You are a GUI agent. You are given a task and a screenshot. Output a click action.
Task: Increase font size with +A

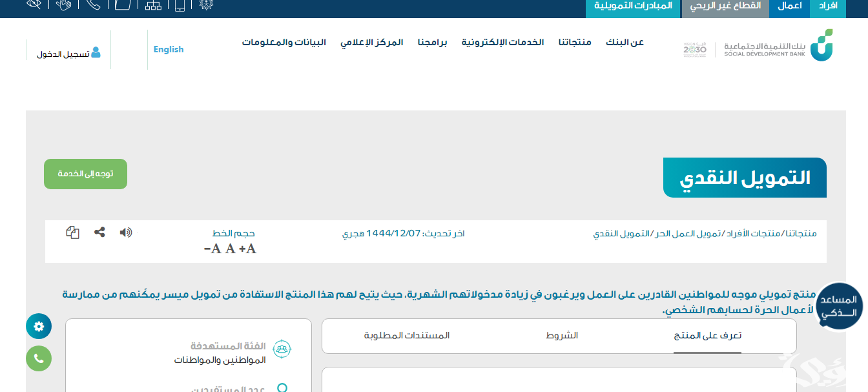pos(247,249)
